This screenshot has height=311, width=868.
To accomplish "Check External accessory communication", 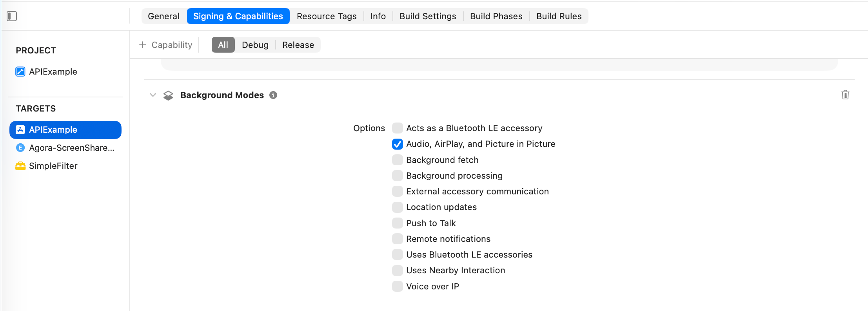I will [x=398, y=191].
